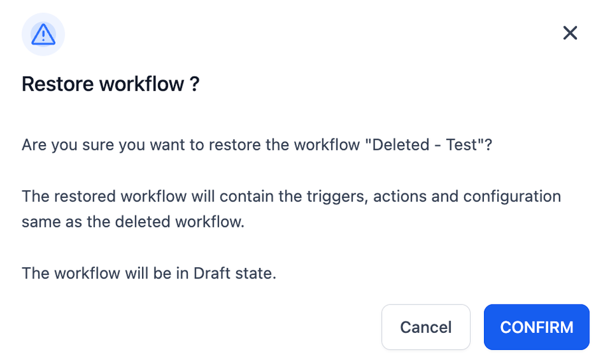The height and width of the screenshot is (364, 610).
Task: Click the word "state" at sentence end
Action: [x=254, y=273]
